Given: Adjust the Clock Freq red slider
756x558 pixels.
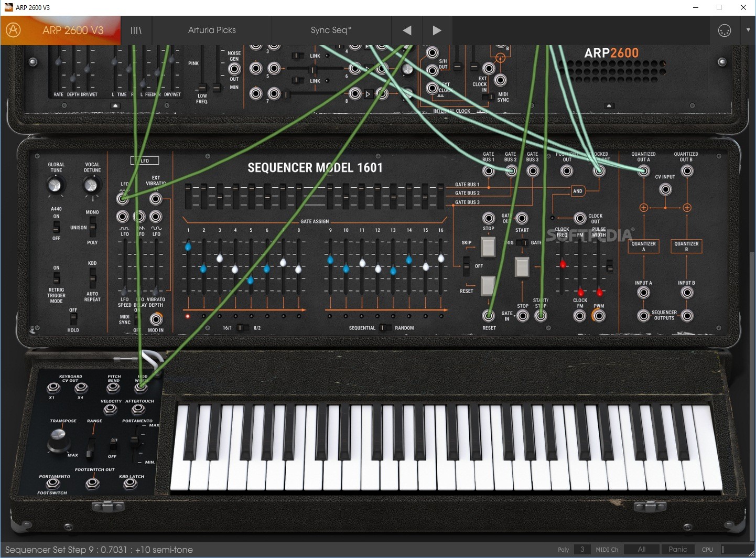Looking at the screenshot, I should (x=563, y=264).
